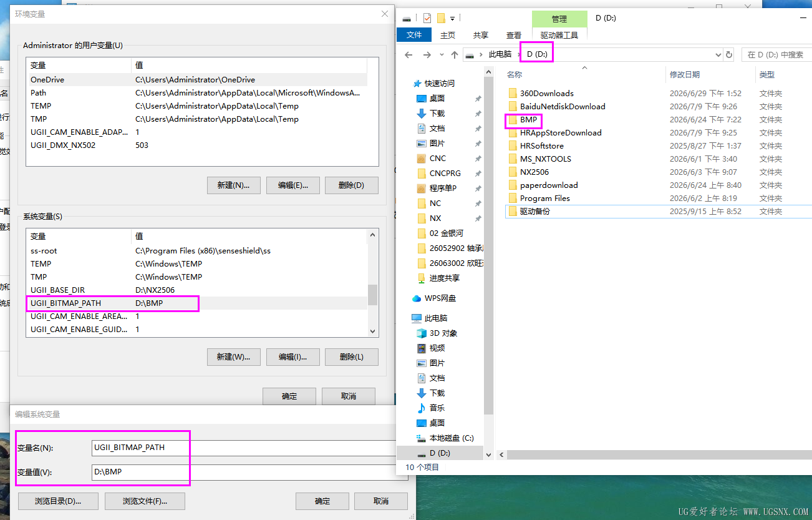Open 本地磁盘 (C:) in navigation pane
This screenshot has width=812, height=520.
[452, 438]
